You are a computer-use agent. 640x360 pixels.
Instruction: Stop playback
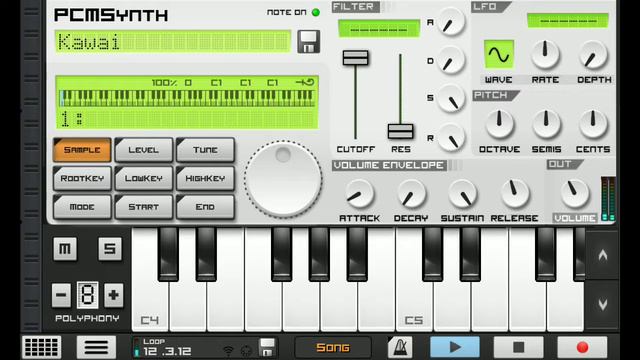518,347
